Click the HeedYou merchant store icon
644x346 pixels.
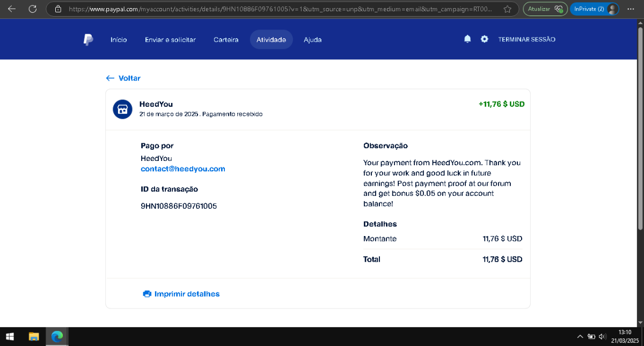tap(122, 109)
